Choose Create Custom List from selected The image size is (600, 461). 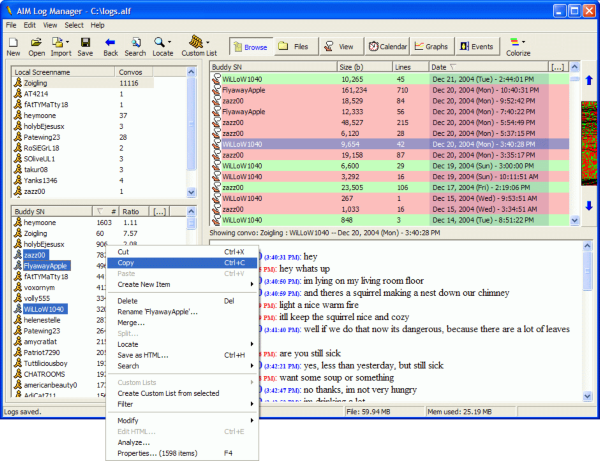coord(182,393)
